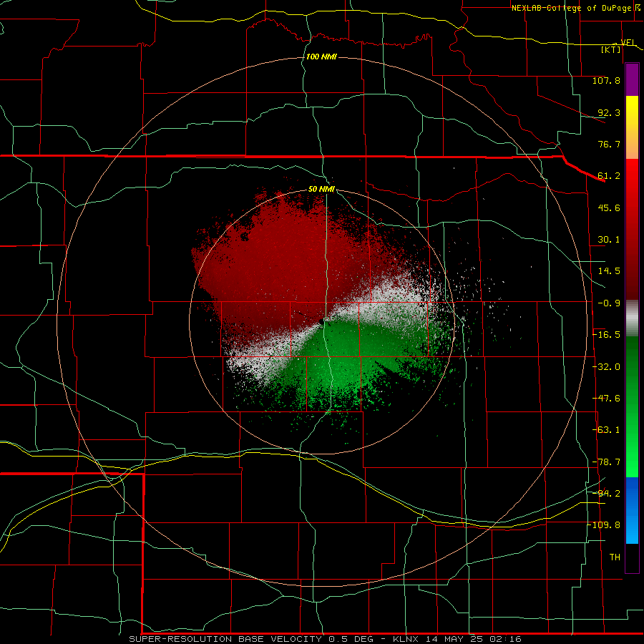Image resolution: width=644 pixels, height=644 pixels.
Task: Click the -78.7 scale value
Action: coord(606,462)
